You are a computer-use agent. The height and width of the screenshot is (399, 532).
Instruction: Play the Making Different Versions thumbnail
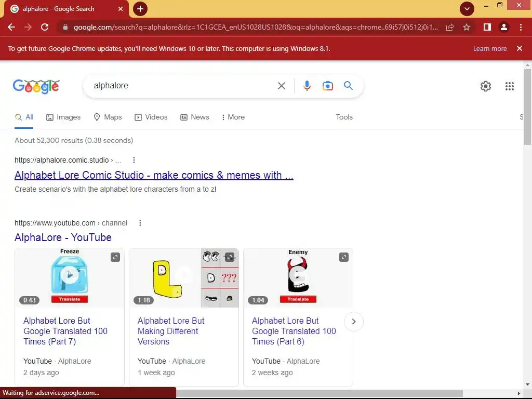[184, 274]
